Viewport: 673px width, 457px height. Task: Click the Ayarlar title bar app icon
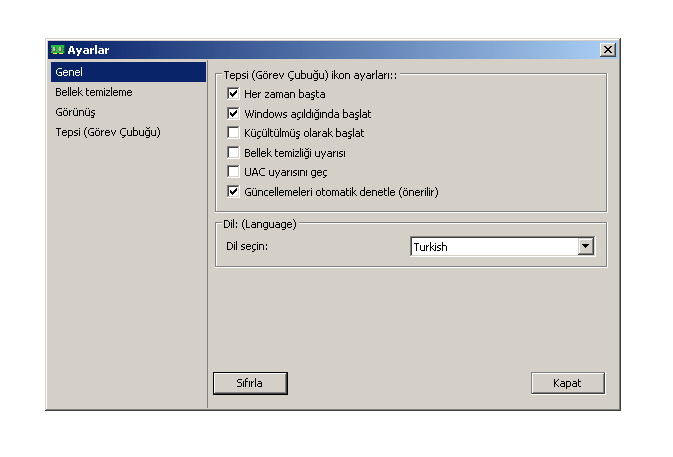click(x=57, y=50)
